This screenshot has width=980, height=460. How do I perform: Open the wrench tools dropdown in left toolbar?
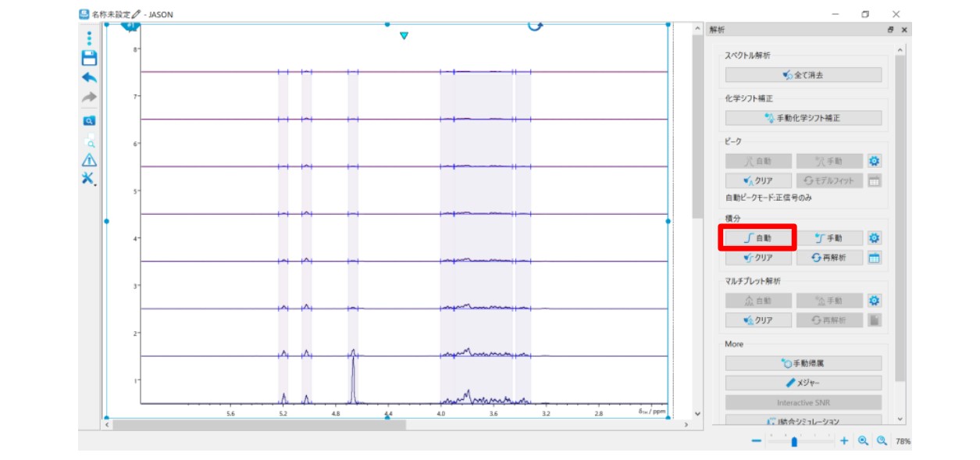pos(88,178)
